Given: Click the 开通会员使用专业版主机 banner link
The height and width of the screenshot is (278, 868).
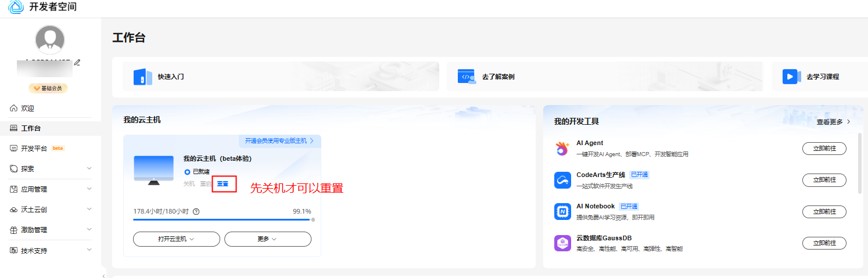Looking at the screenshot, I should [279, 140].
